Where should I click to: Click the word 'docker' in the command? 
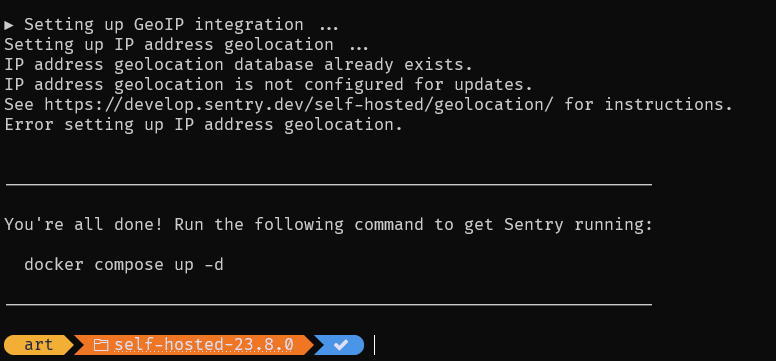click(x=54, y=264)
